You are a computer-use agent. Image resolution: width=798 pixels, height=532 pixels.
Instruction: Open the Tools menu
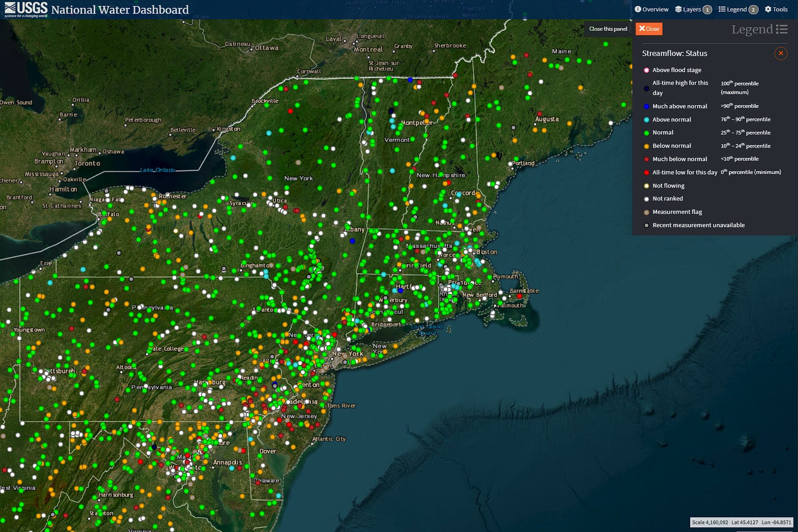(x=776, y=9)
